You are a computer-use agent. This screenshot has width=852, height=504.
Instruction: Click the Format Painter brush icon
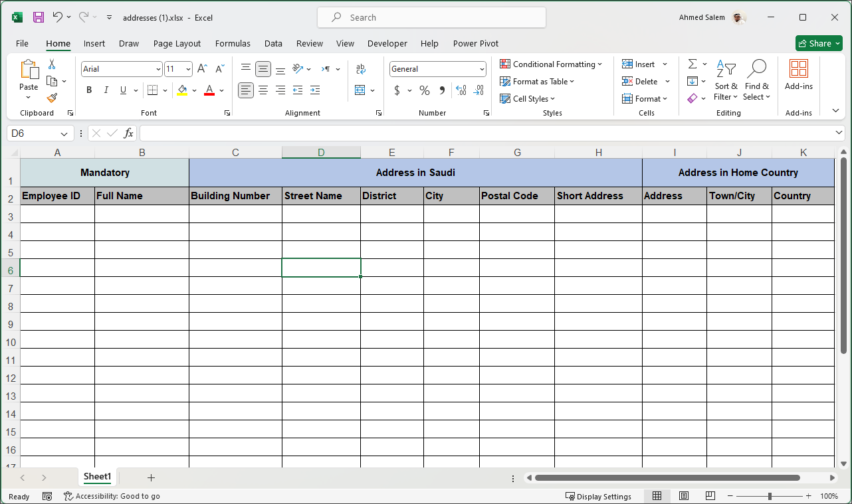(52, 98)
